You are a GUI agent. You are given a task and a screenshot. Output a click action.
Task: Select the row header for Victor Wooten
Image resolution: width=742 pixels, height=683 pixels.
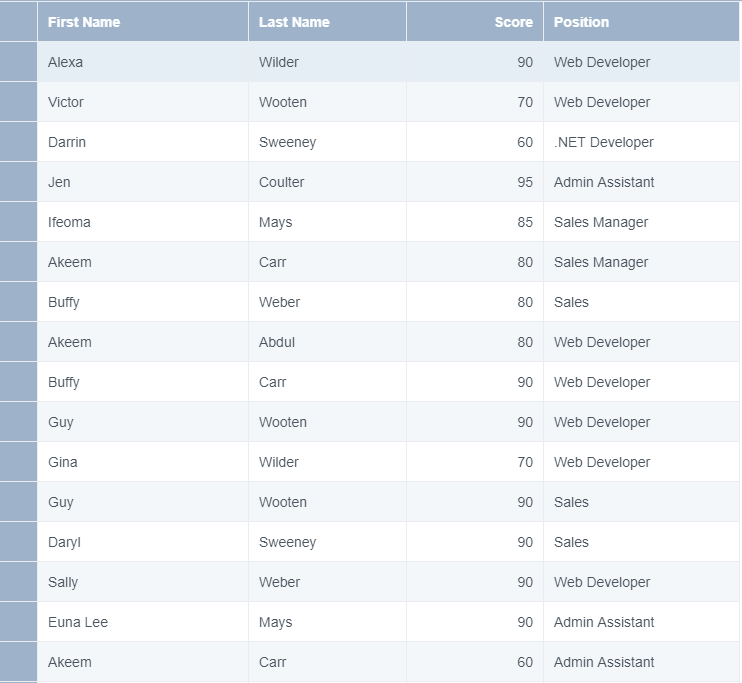(18, 102)
